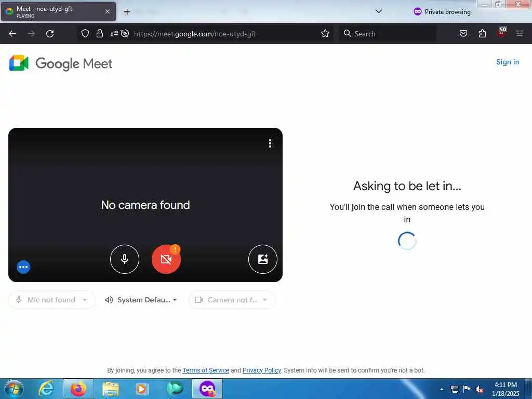Image resolution: width=532 pixels, height=399 pixels.
Task: Open visual effects and backgrounds button
Action: tap(262, 259)
